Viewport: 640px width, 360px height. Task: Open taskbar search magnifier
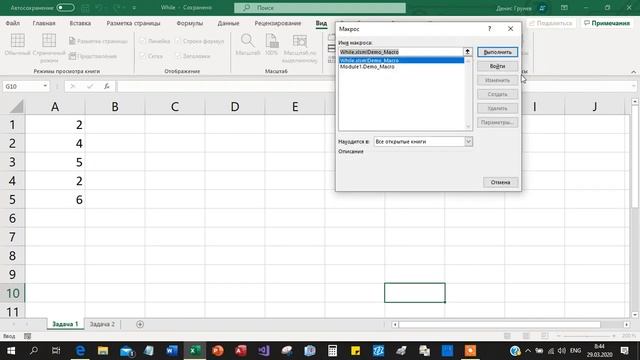34,351
